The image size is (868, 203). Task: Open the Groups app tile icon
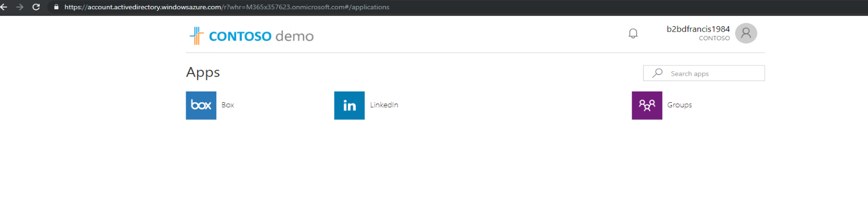tap(647, 105)
